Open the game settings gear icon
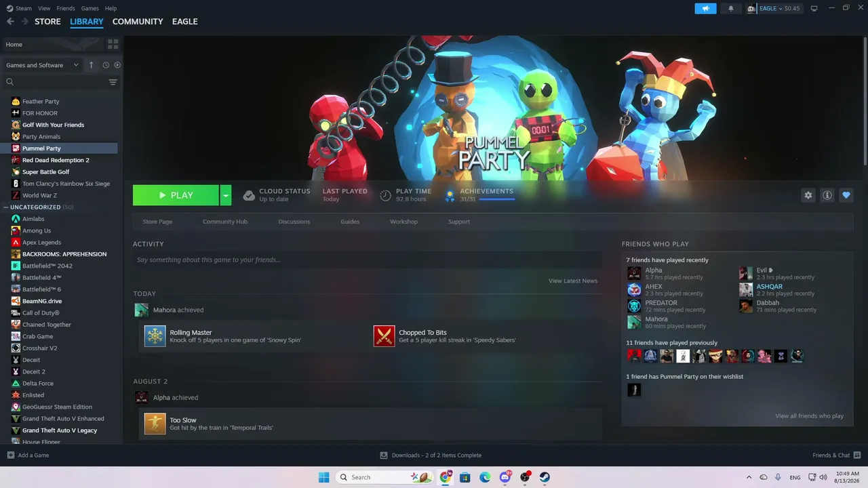The width and height of the screenshot is (868, 488). point(808,195)
